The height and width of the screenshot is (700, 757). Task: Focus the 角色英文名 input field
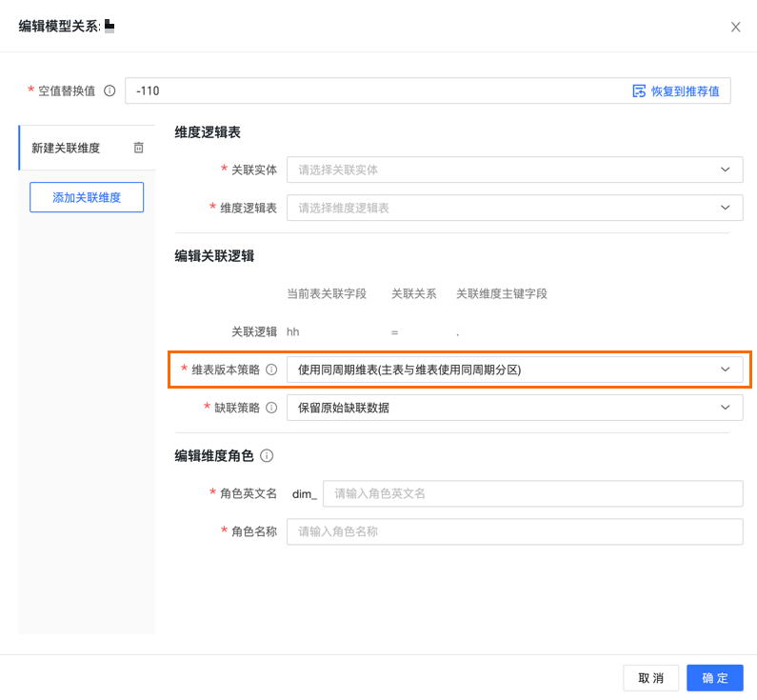click(x=533, y=493)
